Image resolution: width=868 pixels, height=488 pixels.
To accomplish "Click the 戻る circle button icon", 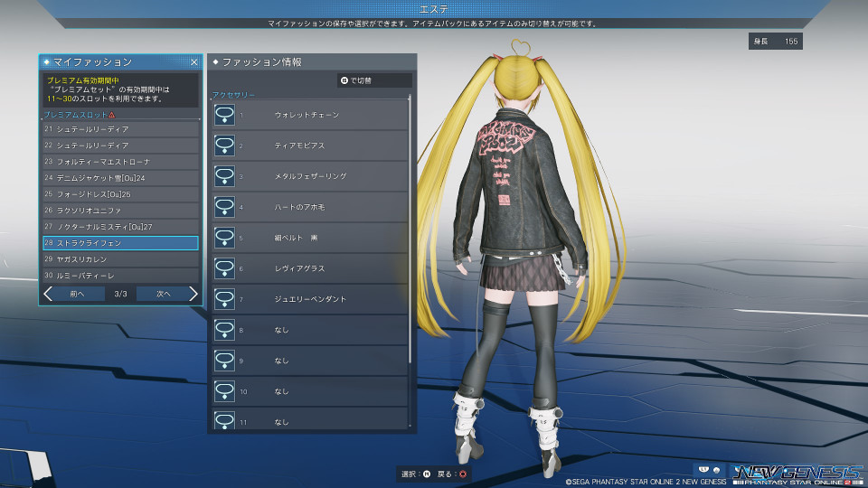I will click(x=463, y=474).
